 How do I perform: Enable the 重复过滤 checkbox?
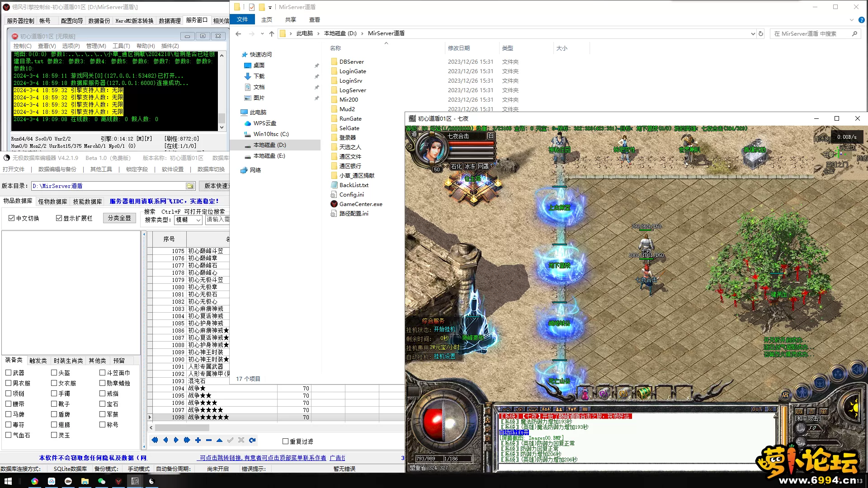[285, 441]
